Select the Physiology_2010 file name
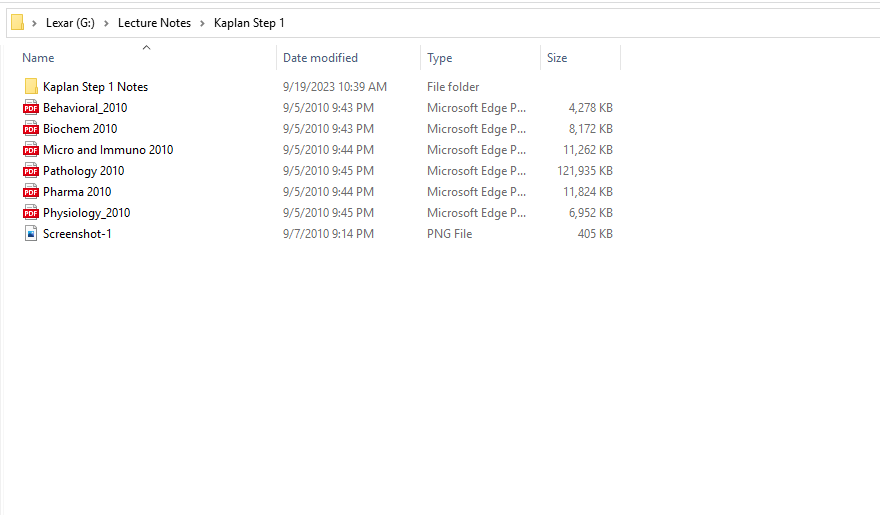This screenshot has width=880, height=515. 86,213
